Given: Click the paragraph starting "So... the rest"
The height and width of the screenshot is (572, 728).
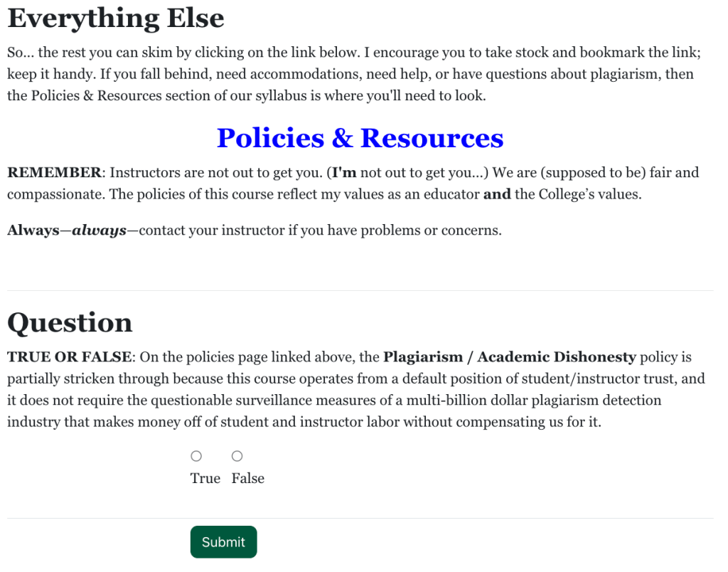Looking at the screenshot, I should click(x=284, y=74).
